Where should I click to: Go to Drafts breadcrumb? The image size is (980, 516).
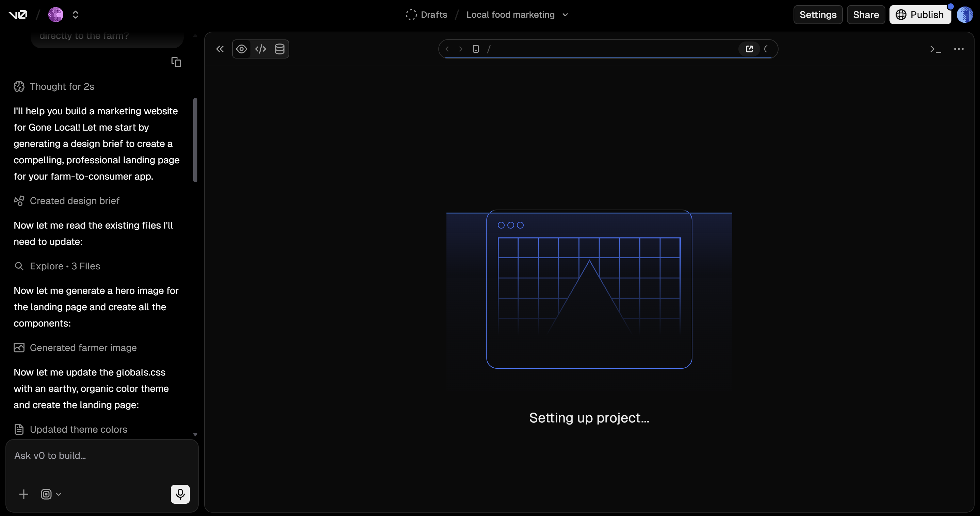pos(433,14)
